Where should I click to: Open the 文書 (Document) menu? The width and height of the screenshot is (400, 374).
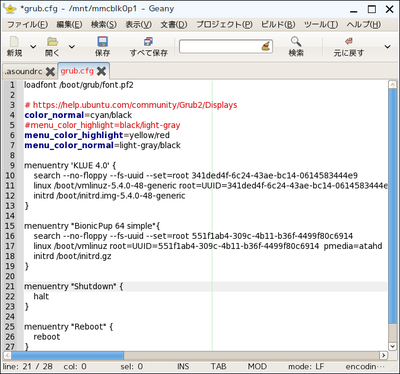click(x=174, y=25)
